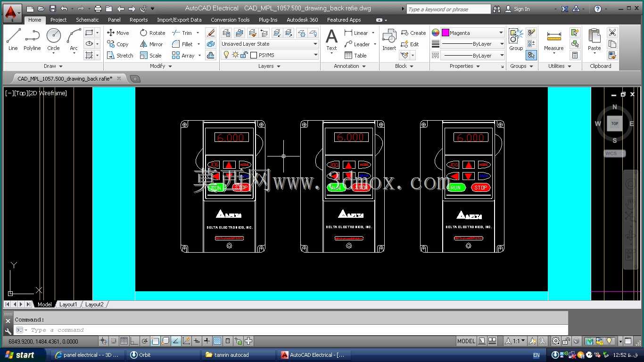644x362 pixels.
Task: Activate the Rotate command
Action: tap(152, 33)
